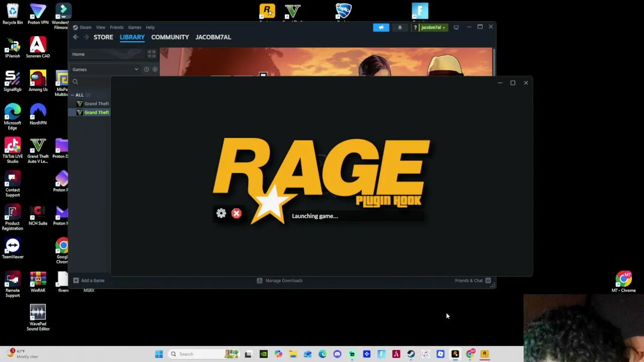Collapse the ALL games category
This screenshot has height=362, width=644.
72,95
